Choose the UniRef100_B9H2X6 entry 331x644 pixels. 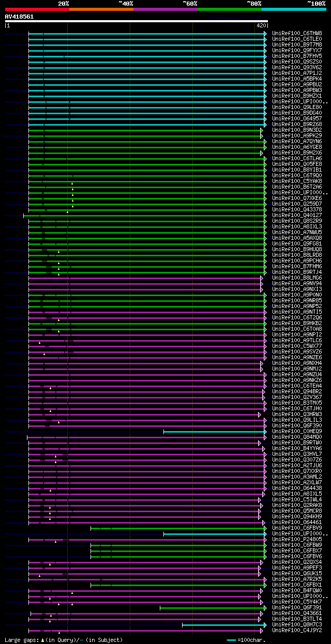297,153
